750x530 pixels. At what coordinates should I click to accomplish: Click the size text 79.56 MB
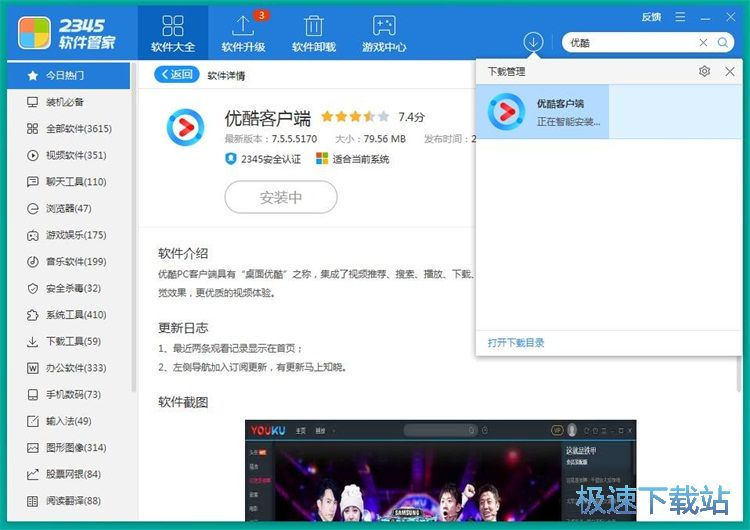[384, 139]
